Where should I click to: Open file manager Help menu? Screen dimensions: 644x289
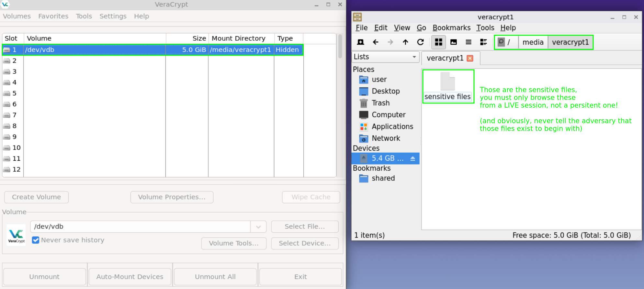click(508, 28)
